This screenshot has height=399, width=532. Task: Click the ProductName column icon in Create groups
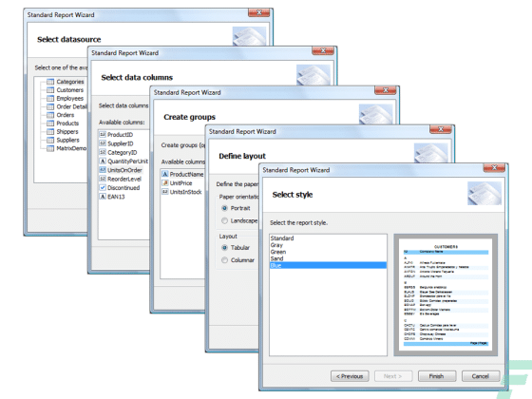tap(165, 174)
